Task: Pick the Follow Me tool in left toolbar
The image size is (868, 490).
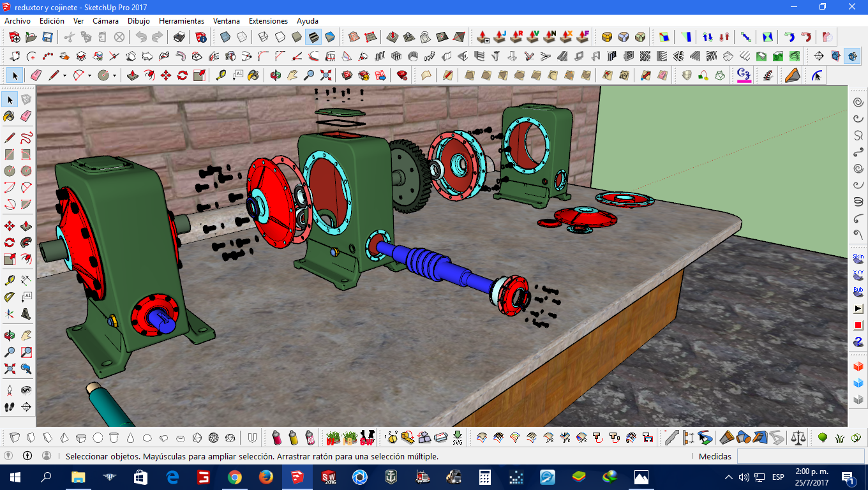Action: (x=26, y=242)
